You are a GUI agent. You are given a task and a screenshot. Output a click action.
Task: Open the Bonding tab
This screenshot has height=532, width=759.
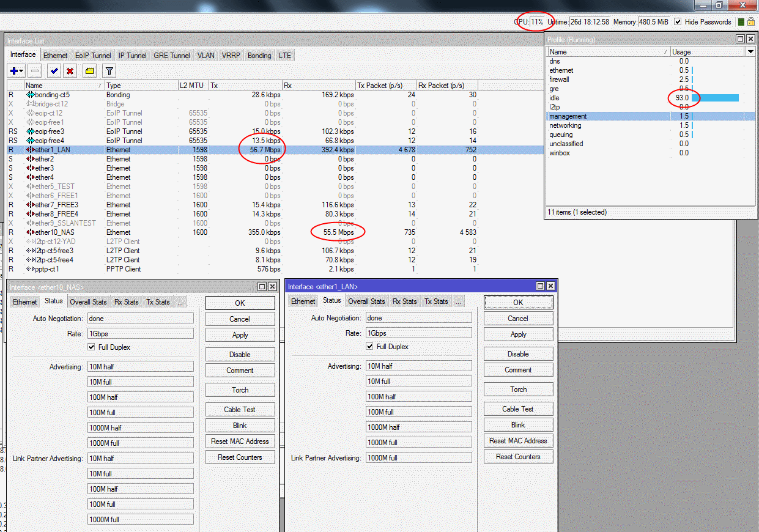[259, 55]
